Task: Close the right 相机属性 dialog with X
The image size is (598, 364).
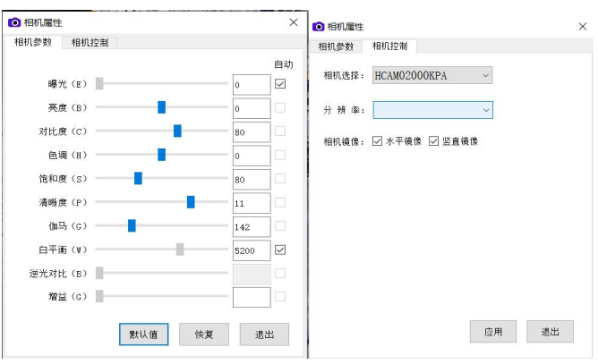Action: click(583, 27)
